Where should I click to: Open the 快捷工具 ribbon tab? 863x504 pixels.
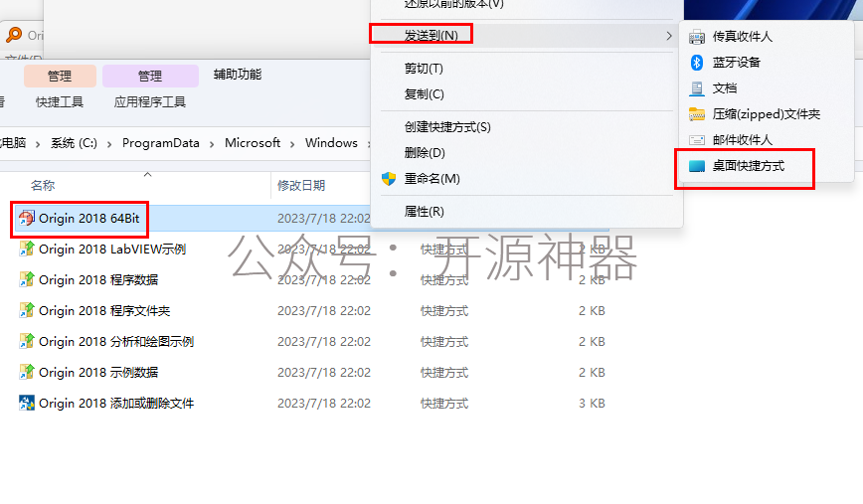(x=60, y=101)
